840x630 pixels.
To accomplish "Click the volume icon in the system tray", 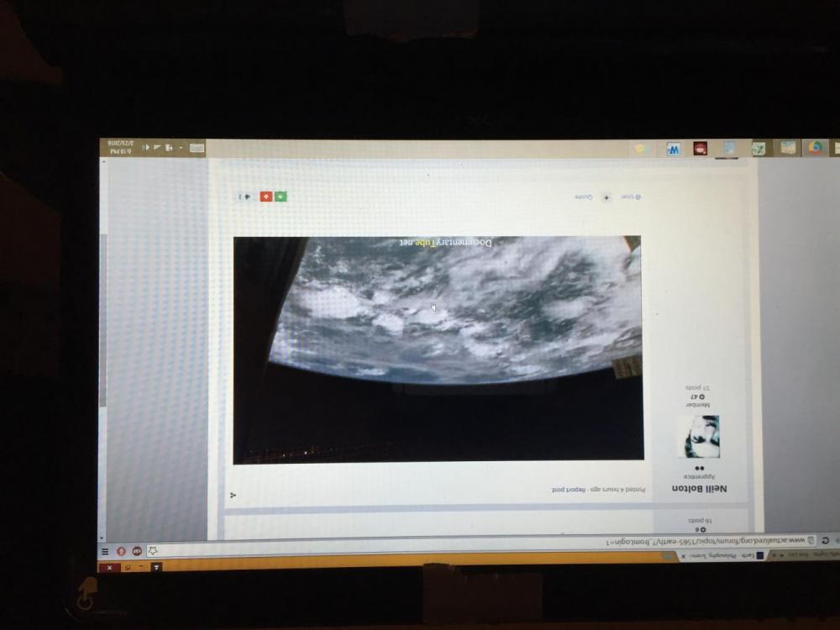I will (145, 147).
